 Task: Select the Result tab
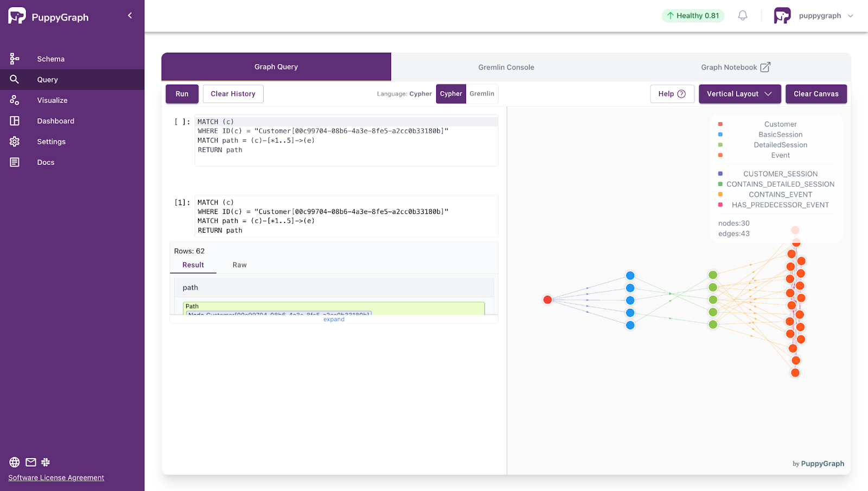[x=193, y=265]
